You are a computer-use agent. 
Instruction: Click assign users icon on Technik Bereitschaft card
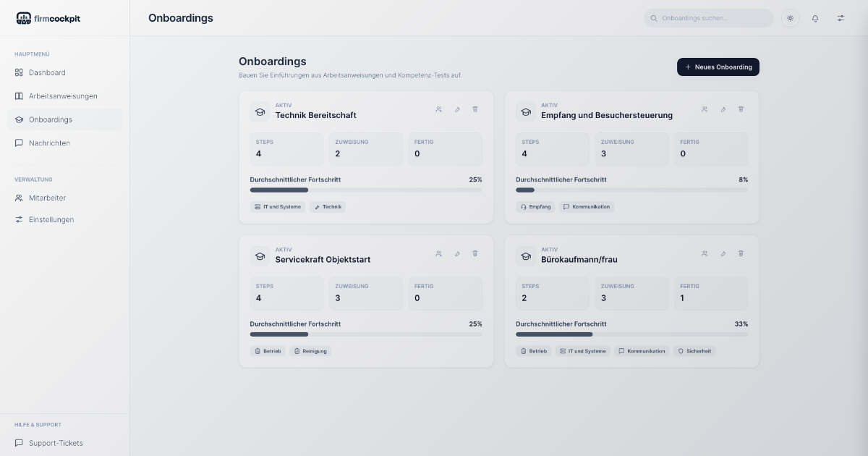tap(439, 109)
